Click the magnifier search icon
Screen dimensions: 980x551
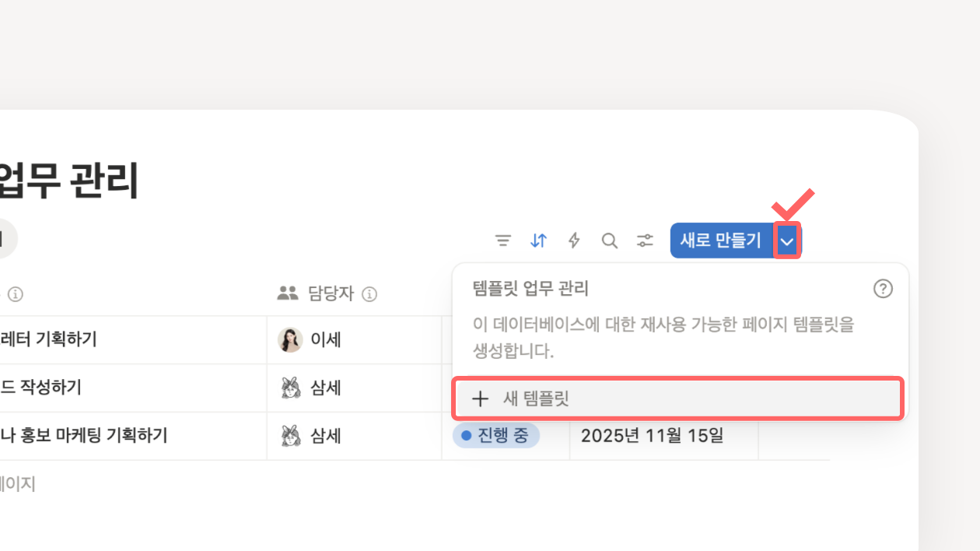(610, 240)
